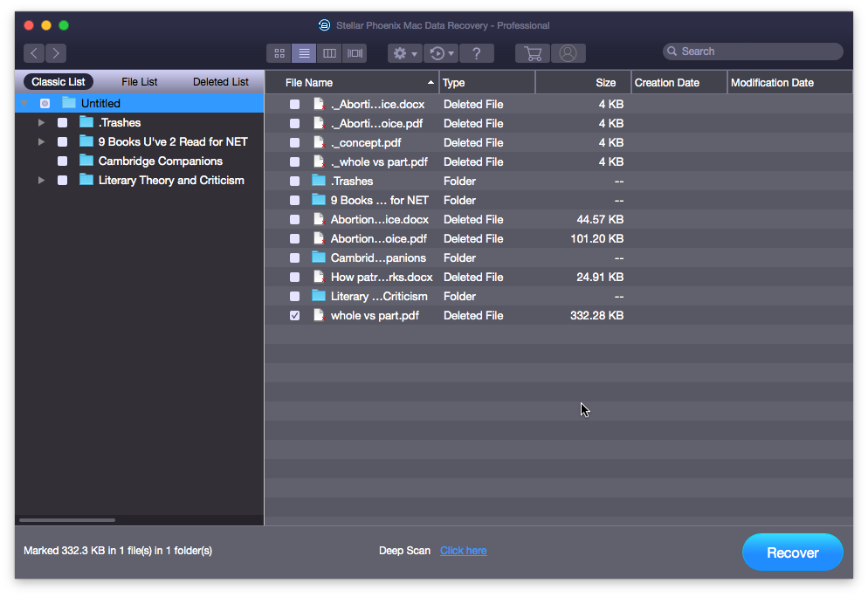This screenshot has width=868, height=597.
Task: Sort by the Modification Date column header
Action: coord(790,82)
